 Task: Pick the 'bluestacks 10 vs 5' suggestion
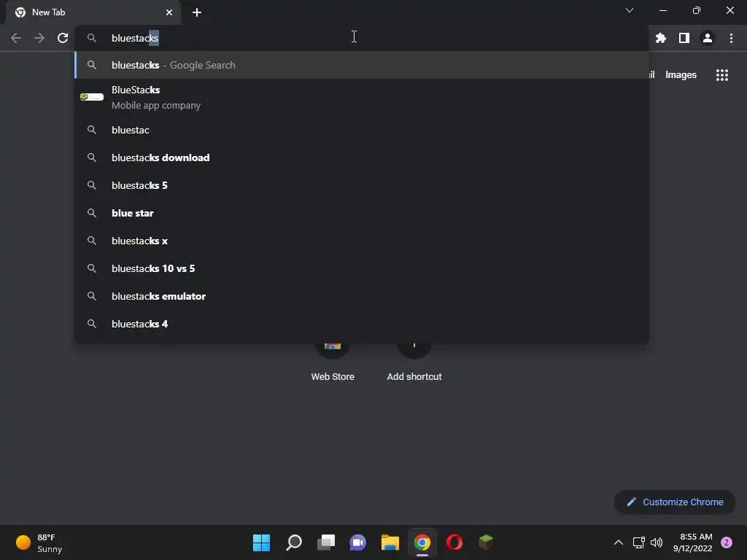point(362,268)
